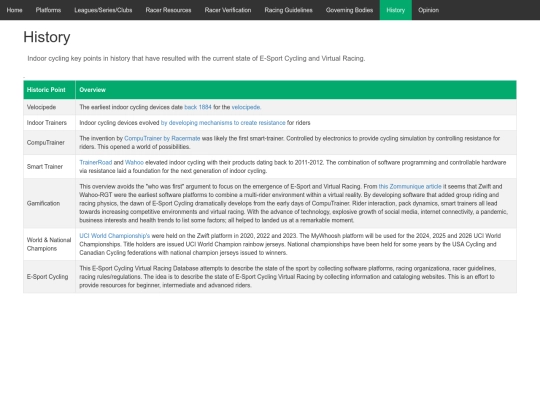Select the 'Gamification' row label
The width and height of the screenshot is (540, 405).
coord(43,203)
